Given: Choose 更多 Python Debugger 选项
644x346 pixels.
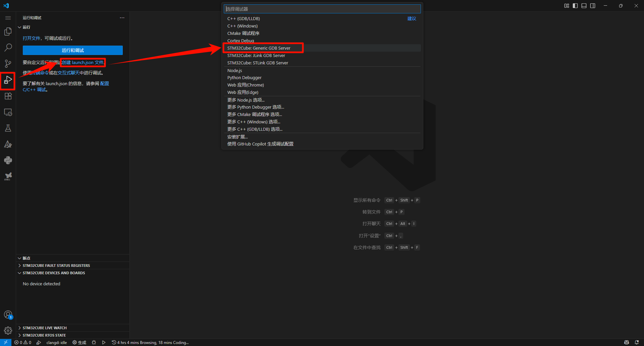Looking at the screenshot, I should [x=322, y=107].
